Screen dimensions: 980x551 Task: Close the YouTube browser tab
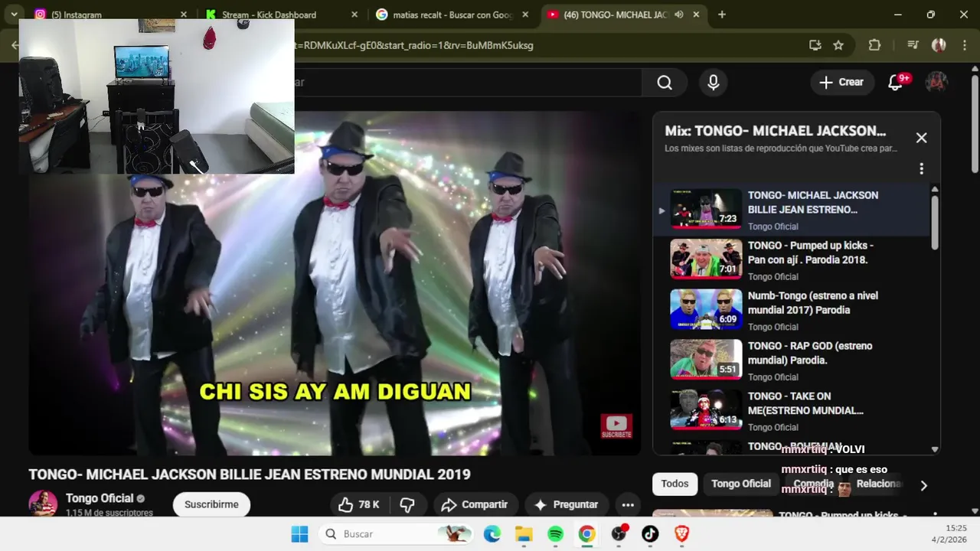pos(696,15)
